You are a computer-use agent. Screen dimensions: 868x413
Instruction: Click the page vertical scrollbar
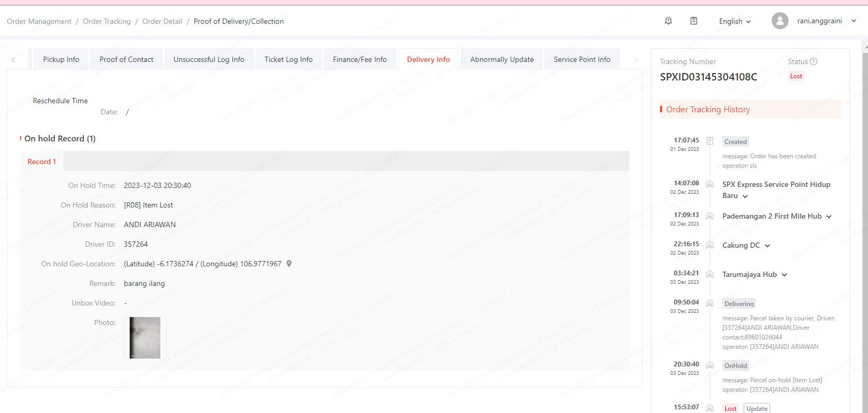click(x=865, y=228)
